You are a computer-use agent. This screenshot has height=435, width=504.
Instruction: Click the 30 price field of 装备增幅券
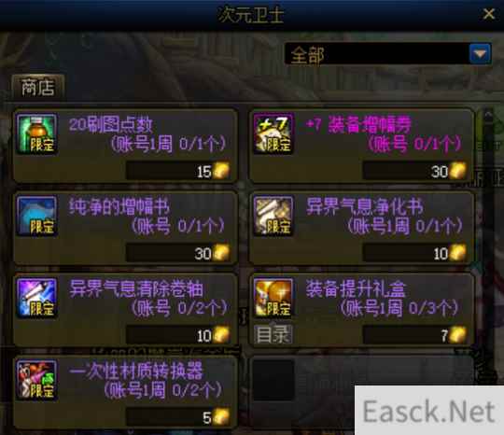(x=414, y=171)
